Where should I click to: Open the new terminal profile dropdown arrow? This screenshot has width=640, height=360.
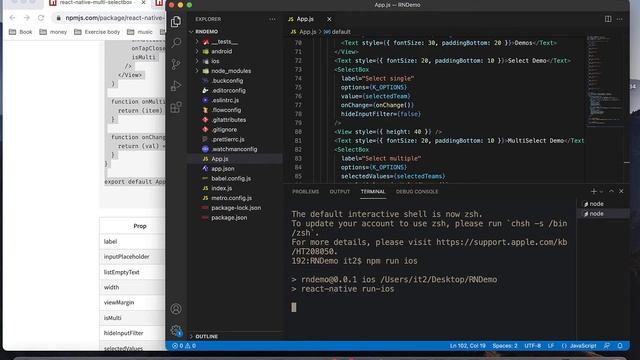tap(601, 192)
